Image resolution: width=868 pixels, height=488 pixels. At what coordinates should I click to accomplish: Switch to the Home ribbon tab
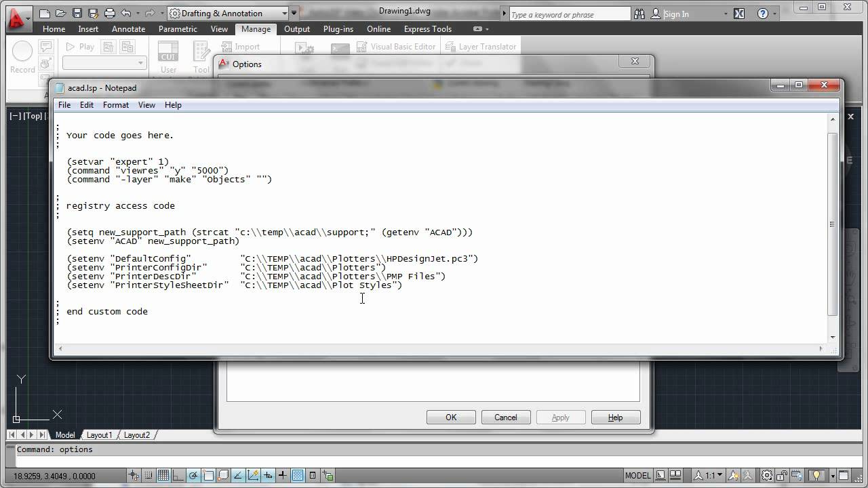pos(54,29)
